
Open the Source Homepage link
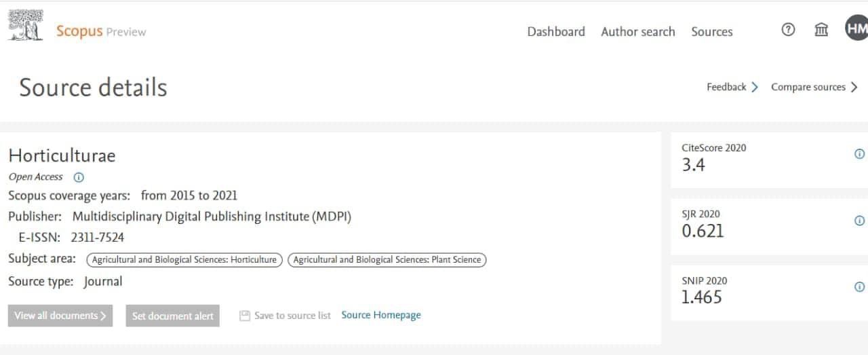coord(381,315)
